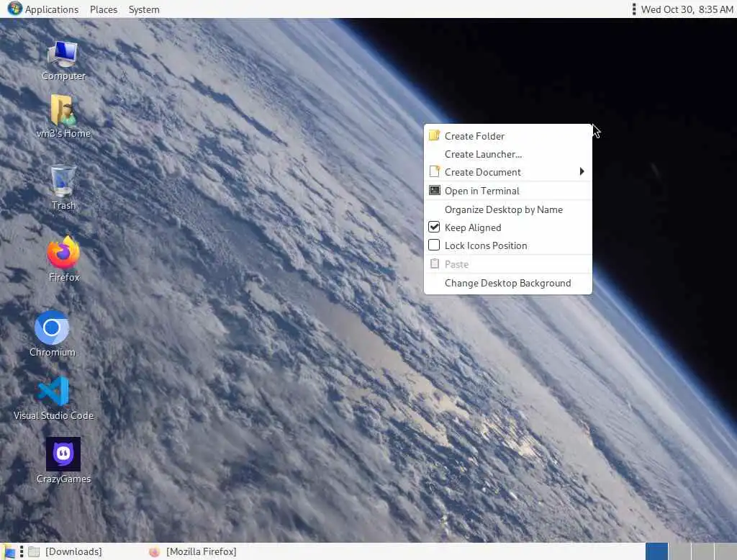Image resolution: width=737 pixels, height=560 pixels.
Task: Open the Places menu
Action: 104,9
